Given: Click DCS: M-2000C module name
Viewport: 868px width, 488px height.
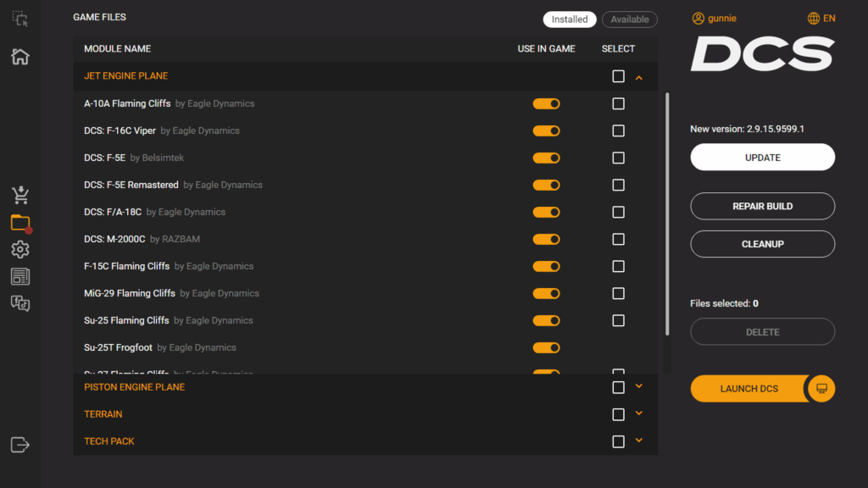Looking at the screenshot, I should pos(114,239).
